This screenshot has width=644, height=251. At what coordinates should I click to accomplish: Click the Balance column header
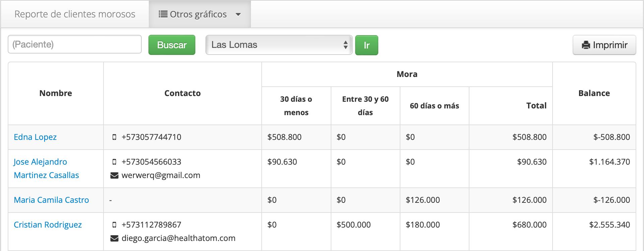coord(594,93)
